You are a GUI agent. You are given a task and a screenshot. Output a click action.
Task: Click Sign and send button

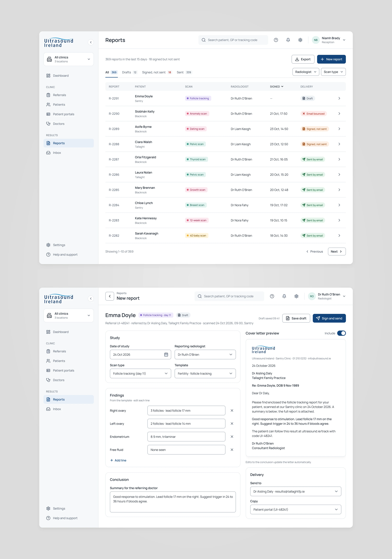329,318
